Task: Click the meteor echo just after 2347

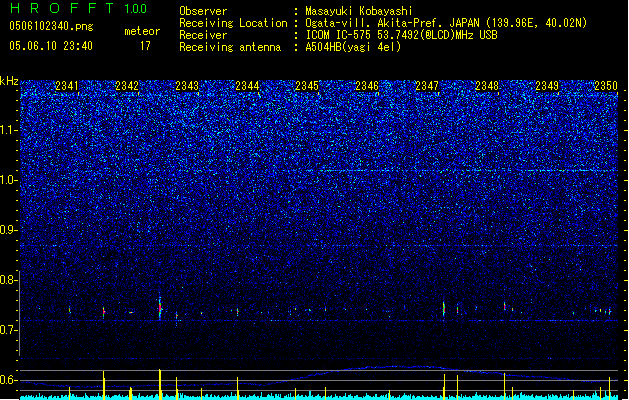Action: click(444, 309)
